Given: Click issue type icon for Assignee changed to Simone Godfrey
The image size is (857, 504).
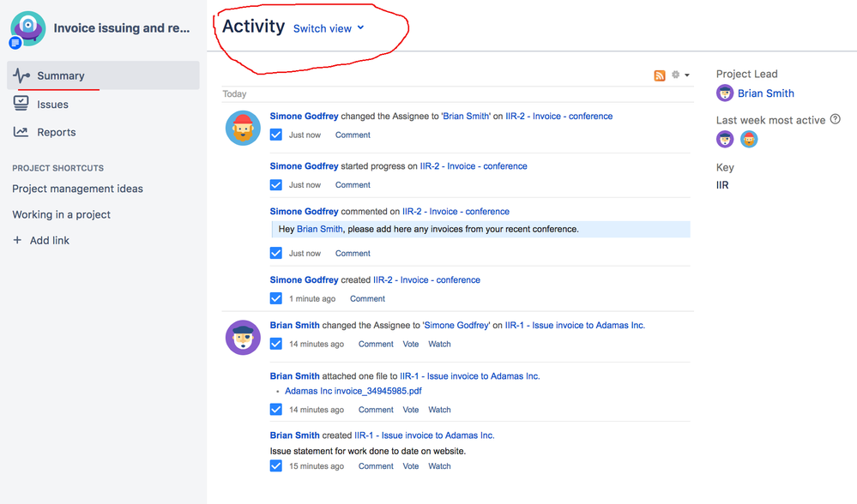Looking at the screenshot, I should (276, 344).
